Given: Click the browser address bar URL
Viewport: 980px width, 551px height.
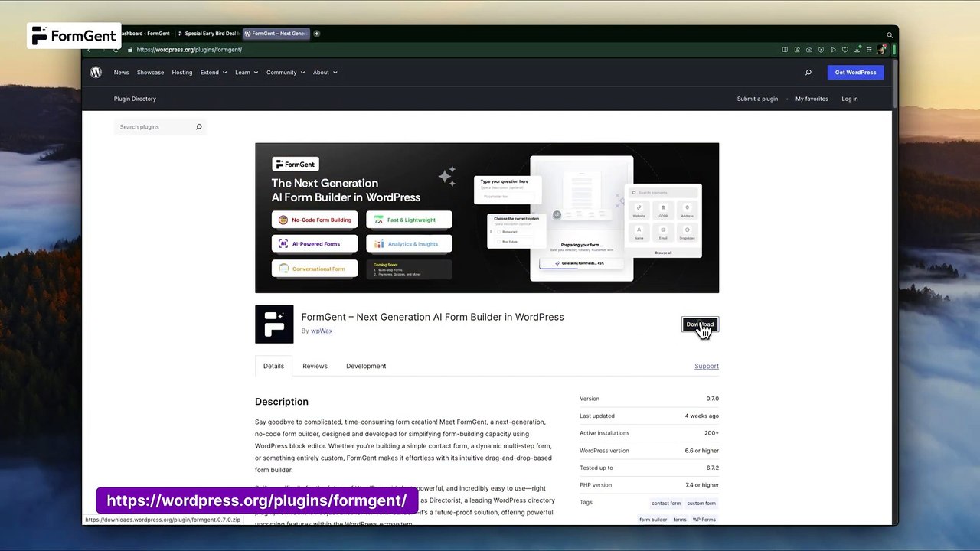Looking at the screenshot, I should (189, 50).
